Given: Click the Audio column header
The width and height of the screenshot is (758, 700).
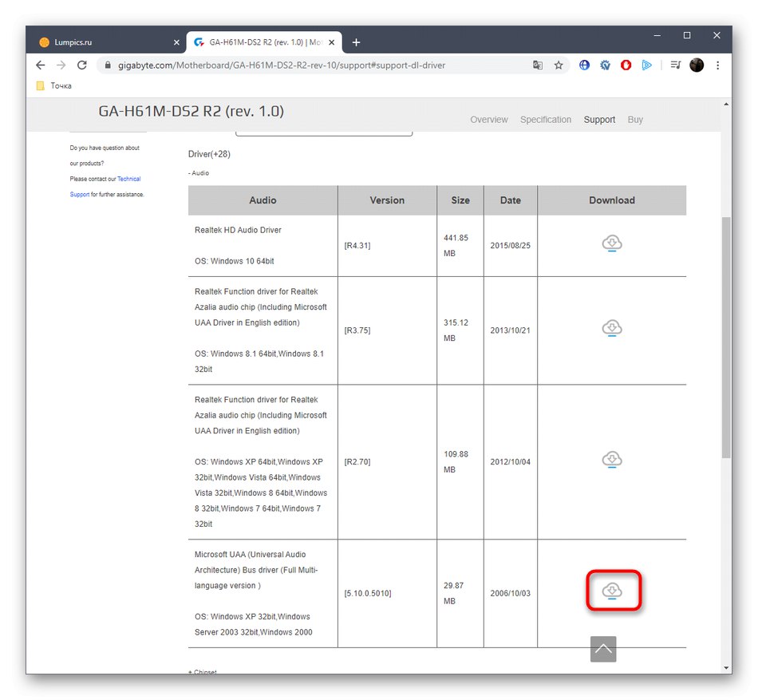Looking at the screenshot, I should 263,200.
